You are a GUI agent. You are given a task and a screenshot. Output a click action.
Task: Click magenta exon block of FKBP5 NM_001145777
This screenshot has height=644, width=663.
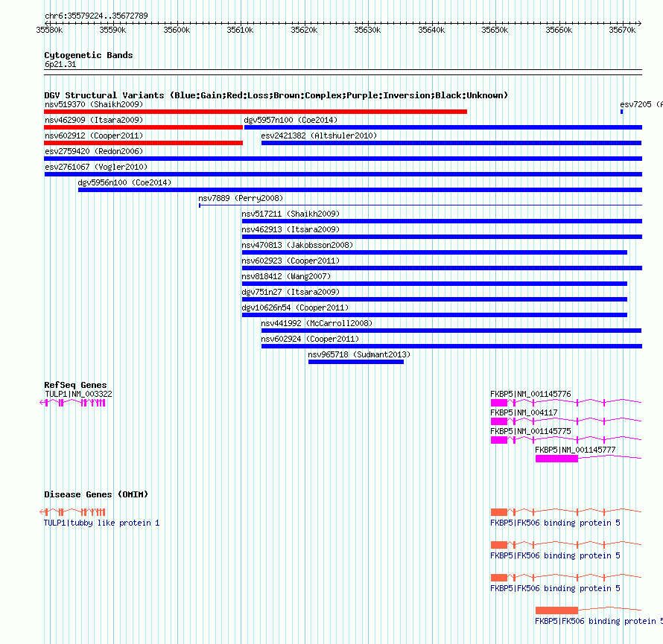coord(556,459)
